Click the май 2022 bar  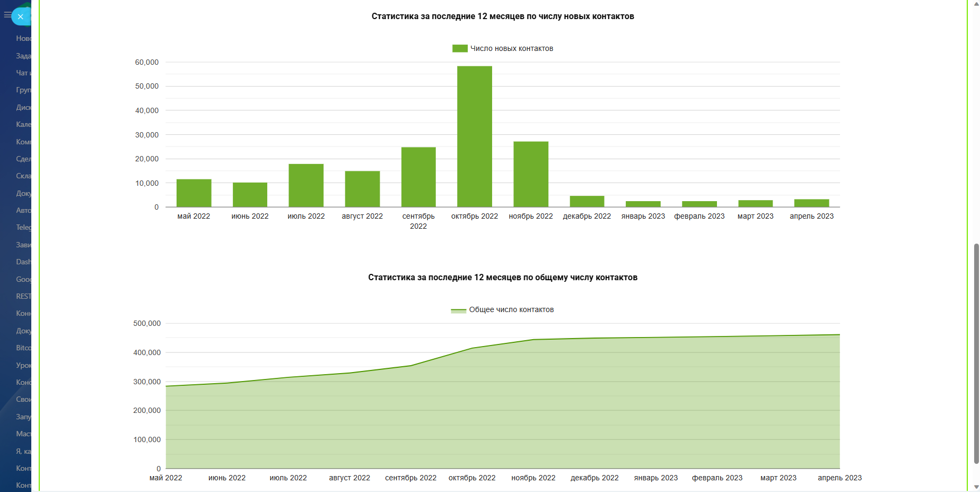click(194, 193)
